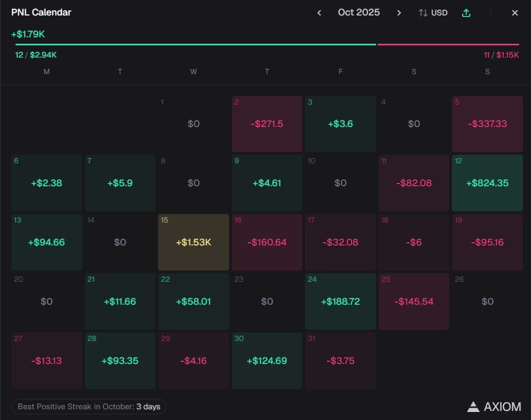The image size is (531, 420).
Task: Select October 16 cell with -$160.64
Action: point(267,242)
